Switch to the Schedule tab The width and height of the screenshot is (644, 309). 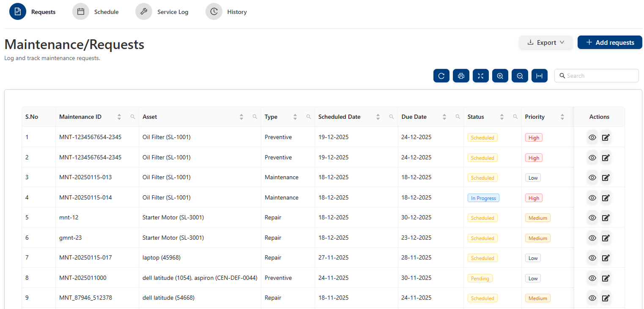96,12
